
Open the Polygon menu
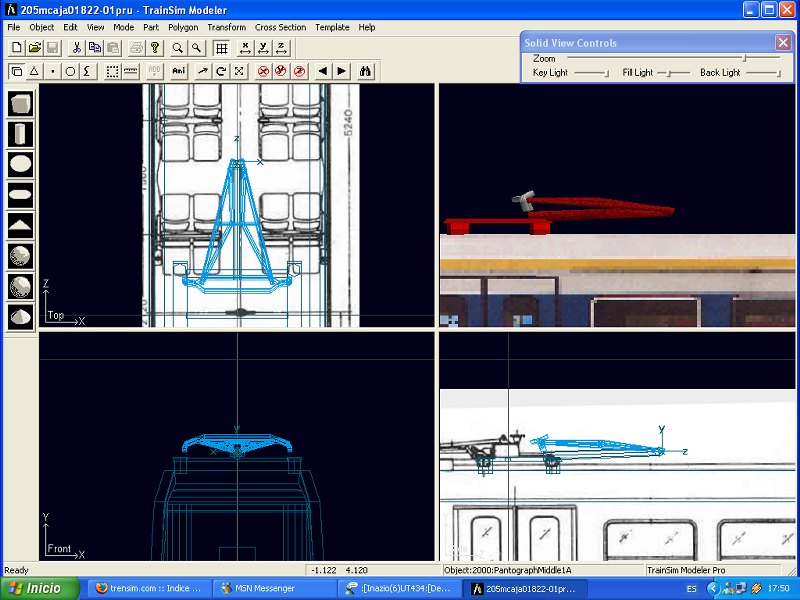[x=183, y=27]
